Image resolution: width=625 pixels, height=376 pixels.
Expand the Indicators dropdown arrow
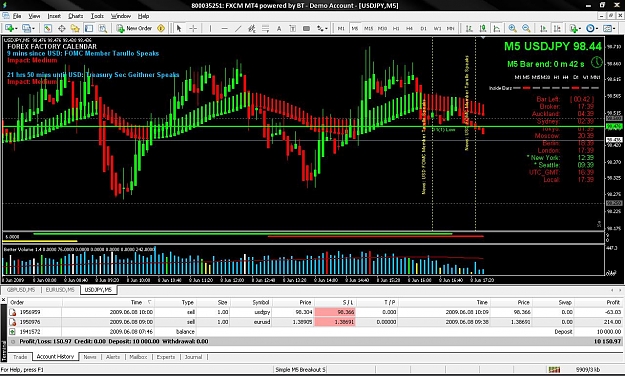pyautogui.click(x=580, y=28)
